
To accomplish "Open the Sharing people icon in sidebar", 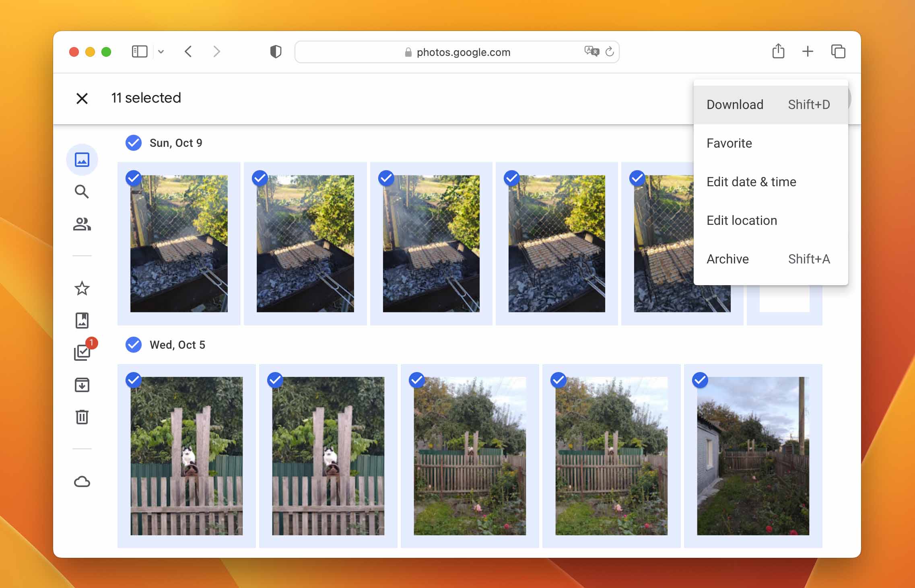I will pos(82,224).
